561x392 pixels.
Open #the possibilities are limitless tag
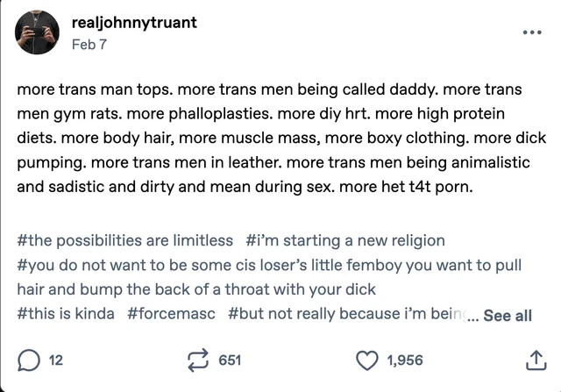click(124, 240)
